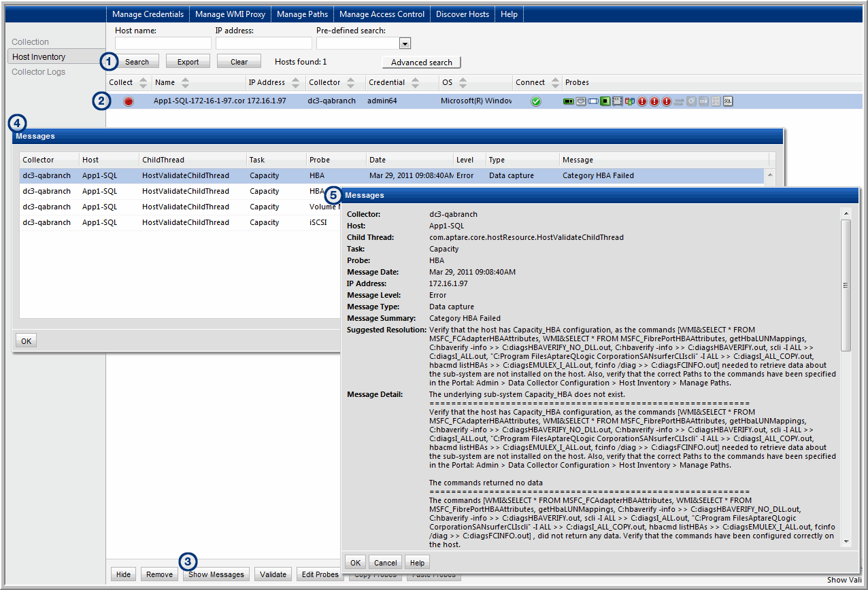Image resolution: width=868 pixels, height=590 pixels.
Task: Click the last red error probe icon
Action: [667, 101]
